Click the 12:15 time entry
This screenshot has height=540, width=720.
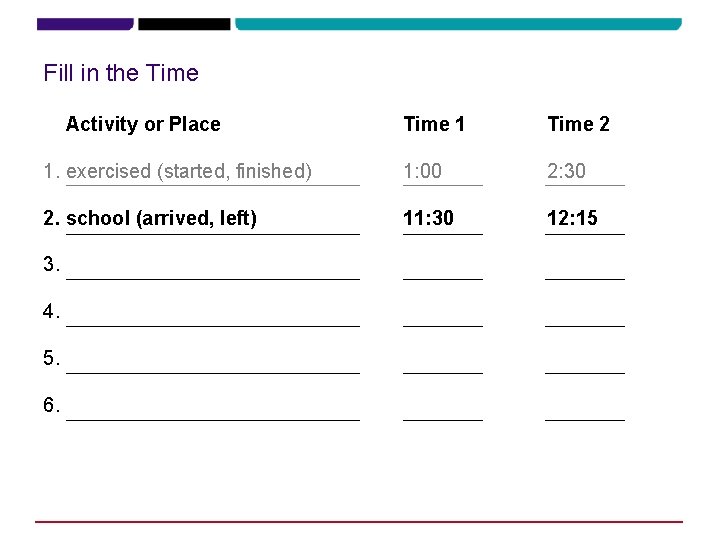[x=572, y=218]
